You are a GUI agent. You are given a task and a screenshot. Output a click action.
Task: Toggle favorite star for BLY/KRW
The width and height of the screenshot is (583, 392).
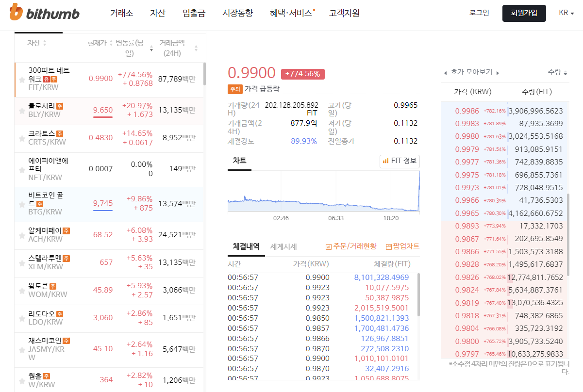[x=22, y=111]
